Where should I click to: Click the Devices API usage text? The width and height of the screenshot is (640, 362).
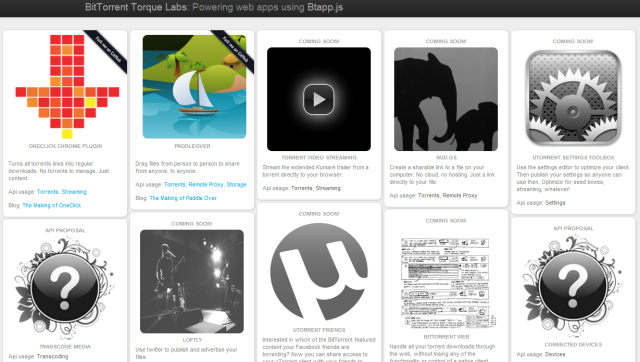coord(555,355)
